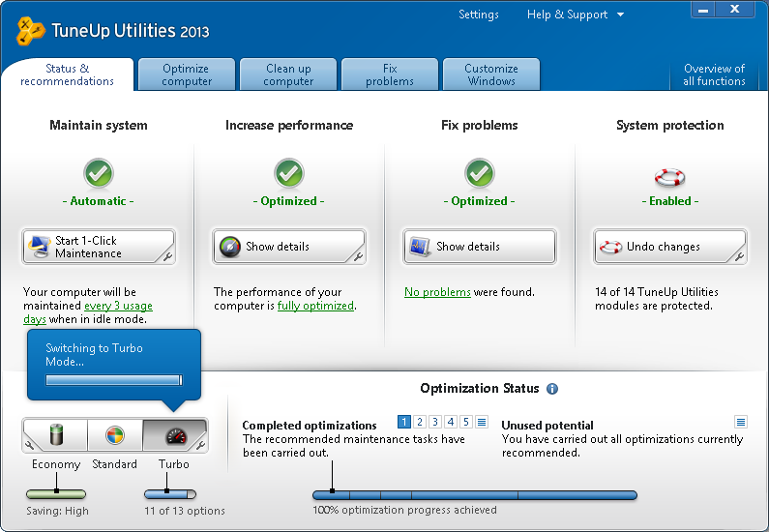769x532 pixels.
Task: Click the Optimization Status info icon
Action: coord(552,389)
